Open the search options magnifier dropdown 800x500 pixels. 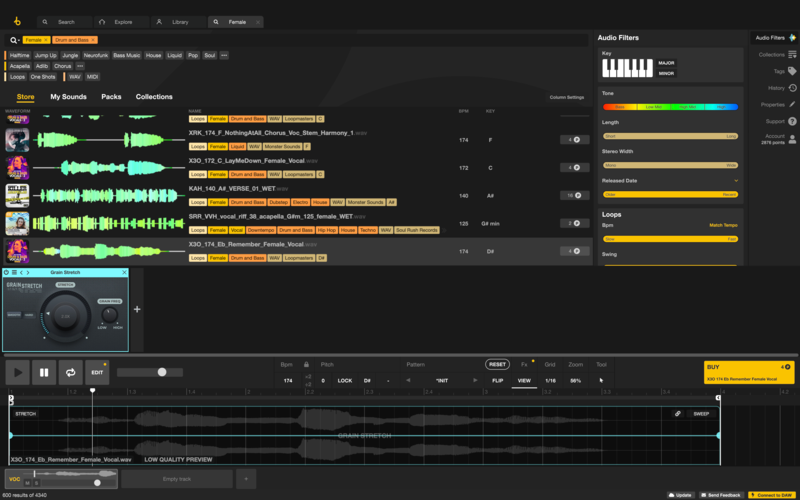[x=14, y=40]
